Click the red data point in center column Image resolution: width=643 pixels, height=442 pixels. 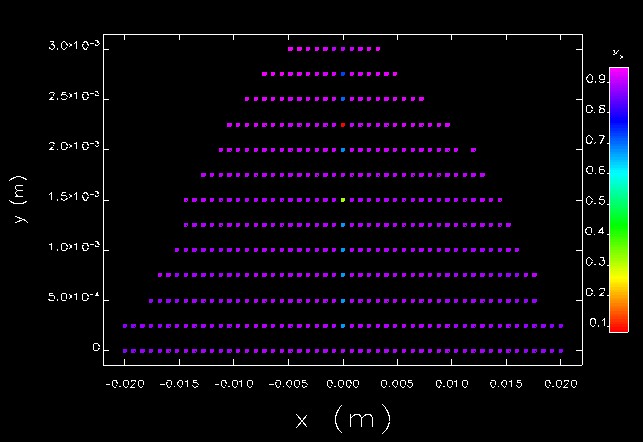coord(343,125)
